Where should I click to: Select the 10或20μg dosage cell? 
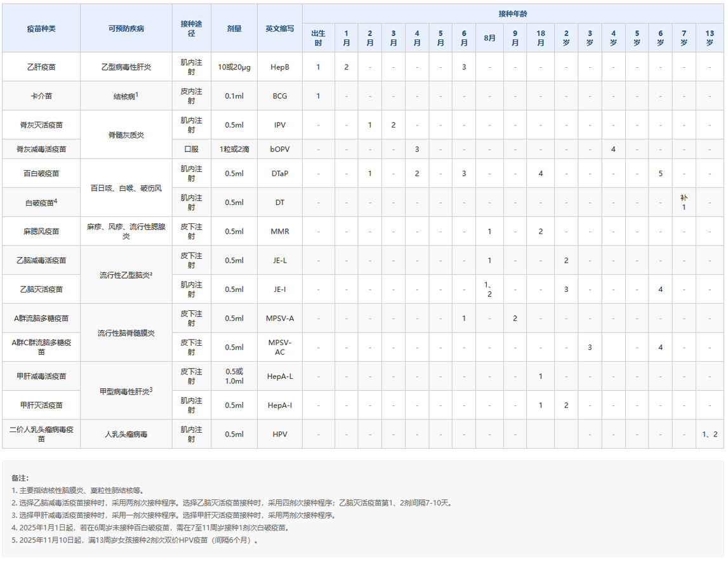pyautogui.click(x=234, y=67)
